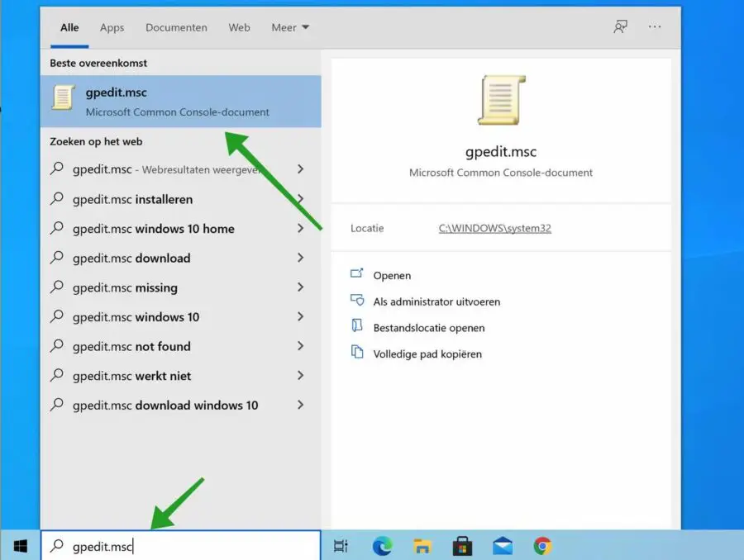Select the gpedit.msc not found suggestion text
Image resolution: width=744 pixels, height=560 pixels.
pos(131,347)
